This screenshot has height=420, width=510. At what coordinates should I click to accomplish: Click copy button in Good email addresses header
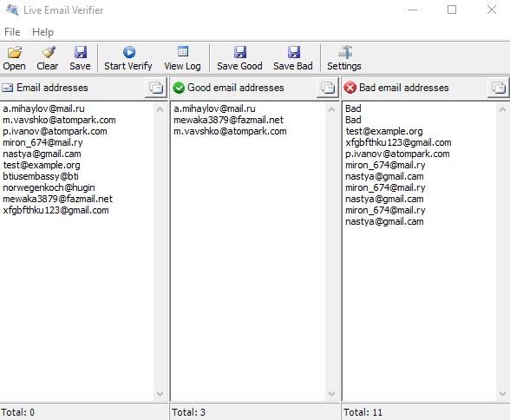[x=328, y=88]
